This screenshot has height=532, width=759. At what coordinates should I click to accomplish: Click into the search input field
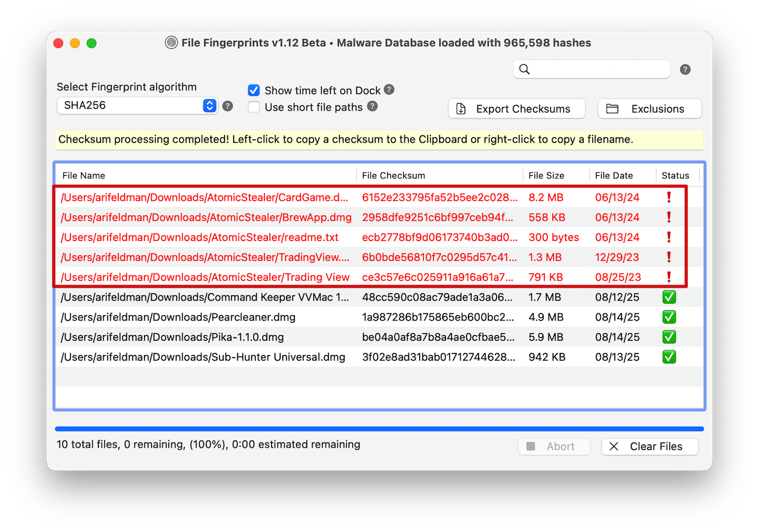598,69
